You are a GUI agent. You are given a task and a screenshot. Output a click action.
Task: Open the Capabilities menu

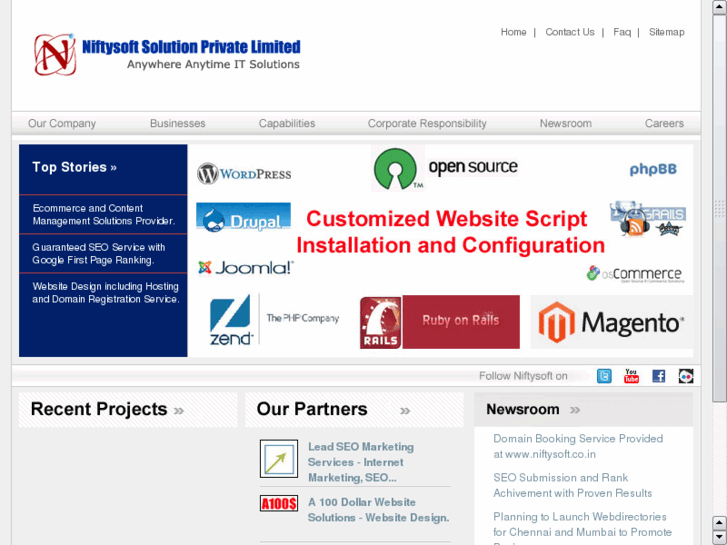287,123
